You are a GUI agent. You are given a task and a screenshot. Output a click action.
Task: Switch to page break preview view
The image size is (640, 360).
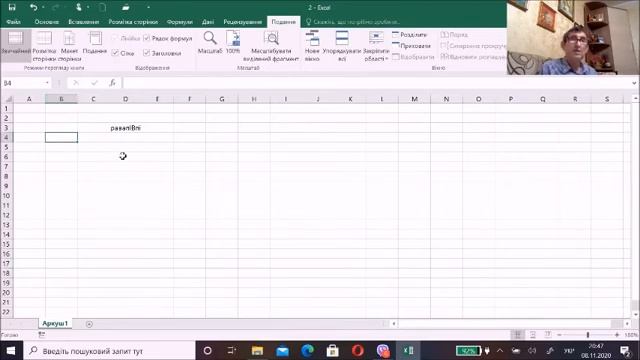pos(44,46)
